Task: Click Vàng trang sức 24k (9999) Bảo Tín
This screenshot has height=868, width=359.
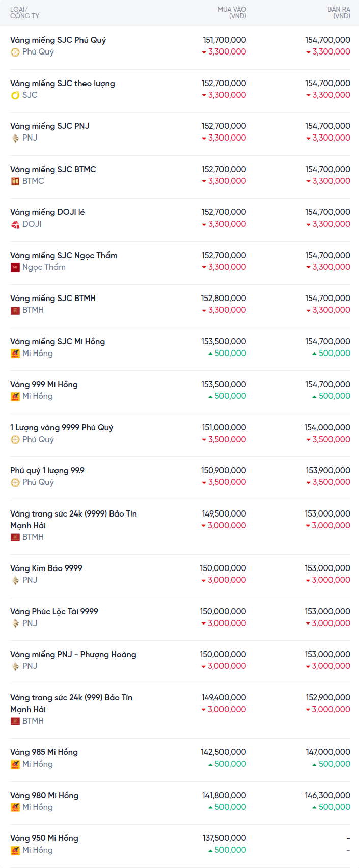Action: pyautogui.click(x=73, y=514)
